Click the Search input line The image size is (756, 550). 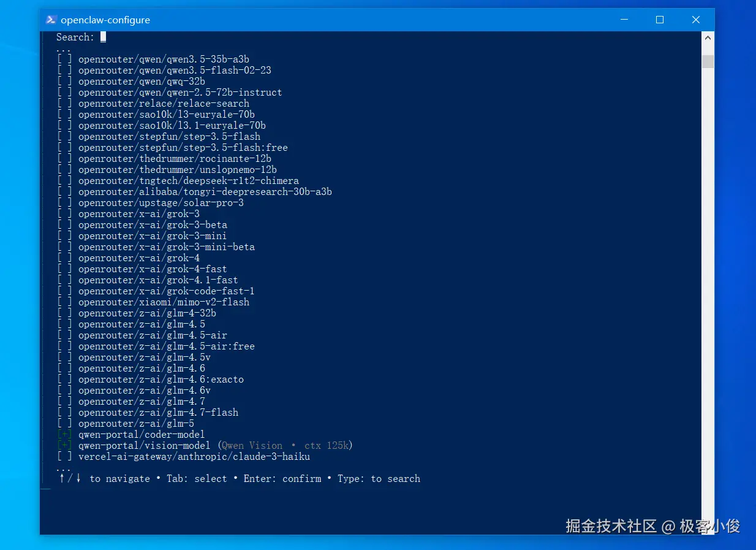(81, 37)
